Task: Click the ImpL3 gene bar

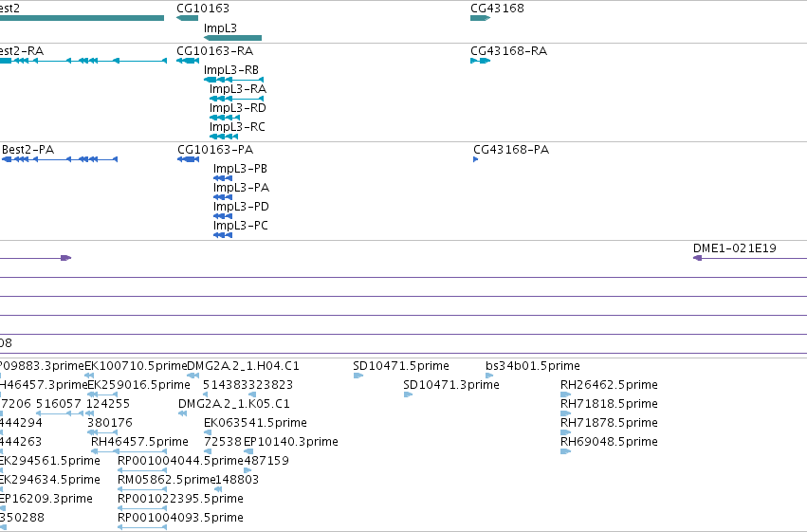Action: coord(232,38)
